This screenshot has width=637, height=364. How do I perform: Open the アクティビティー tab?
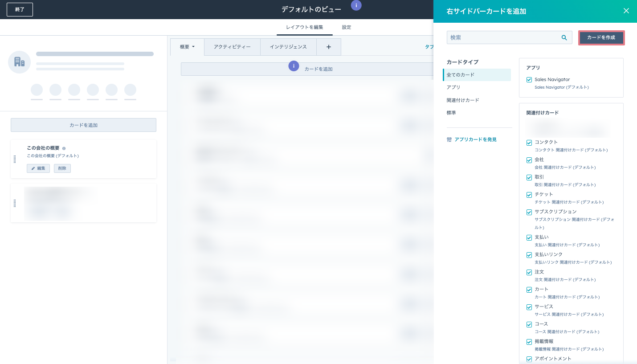click(x=232, y=47)
